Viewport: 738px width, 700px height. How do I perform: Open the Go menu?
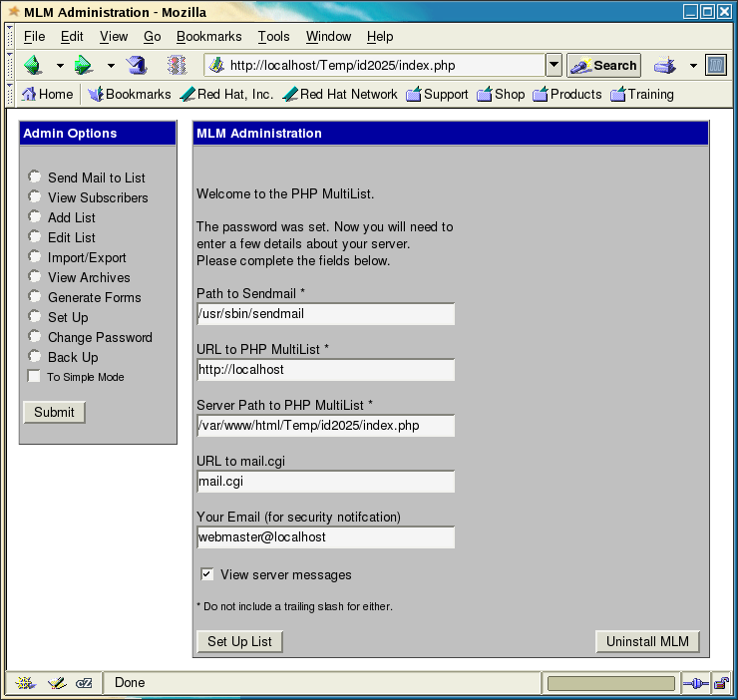pos(152,36)
